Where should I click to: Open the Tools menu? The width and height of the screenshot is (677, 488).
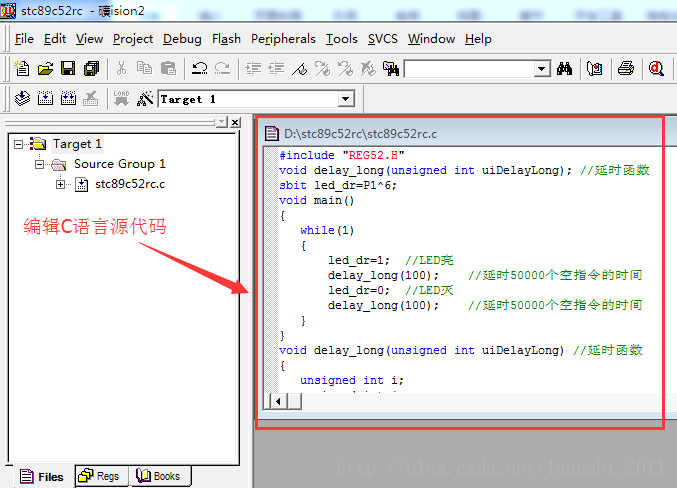[x=342, y=39]
